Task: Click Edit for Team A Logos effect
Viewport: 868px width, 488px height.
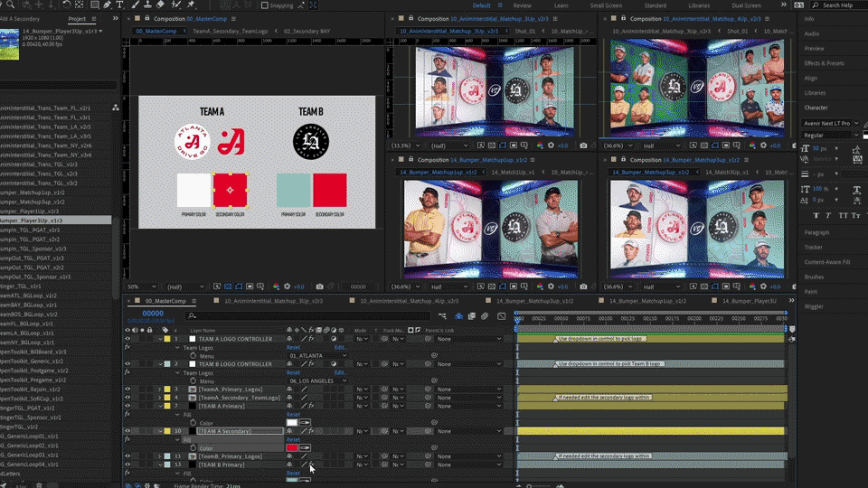Action: (340, 347)
